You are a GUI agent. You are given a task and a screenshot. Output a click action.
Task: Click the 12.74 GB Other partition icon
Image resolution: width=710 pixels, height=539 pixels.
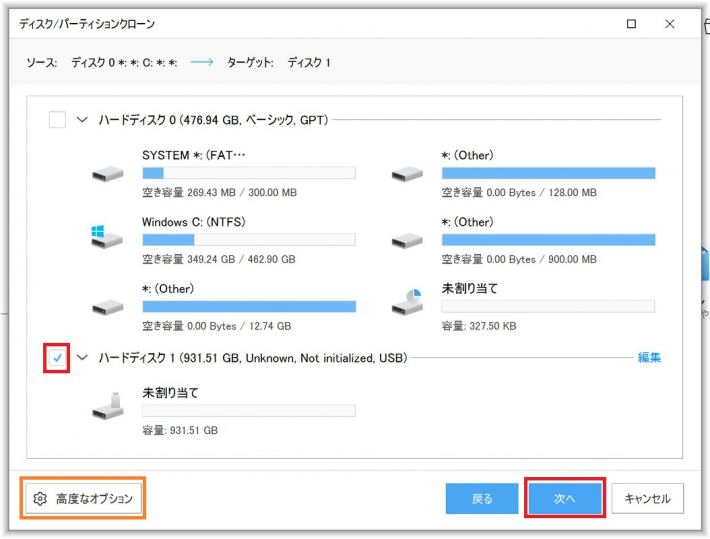click(x=107, y=306)
